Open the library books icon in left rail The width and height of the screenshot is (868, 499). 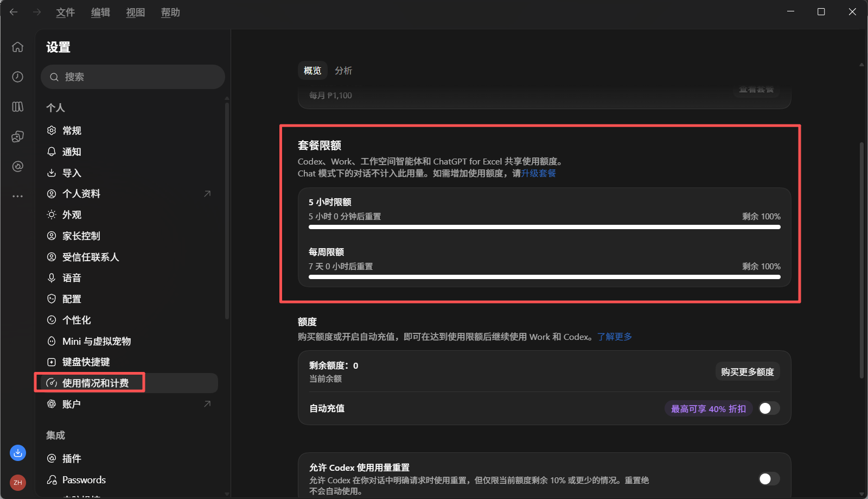click(x=18, y=106)
